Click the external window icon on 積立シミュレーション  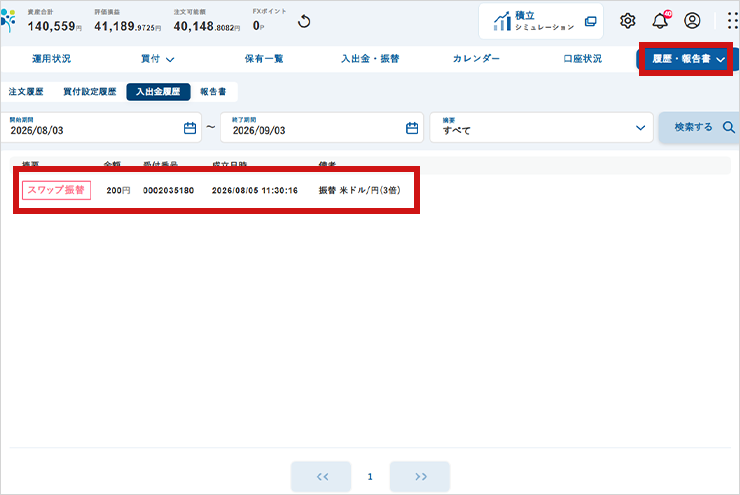point(590,21)
